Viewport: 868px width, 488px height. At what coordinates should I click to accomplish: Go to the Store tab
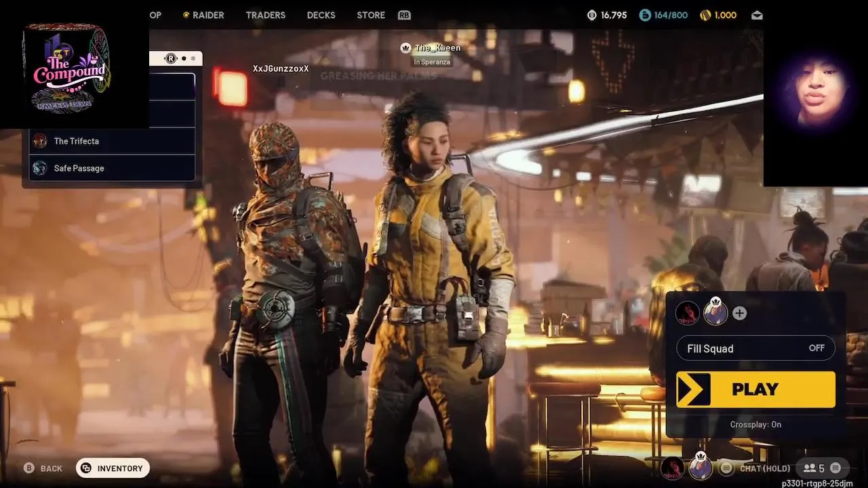point(371,15)
